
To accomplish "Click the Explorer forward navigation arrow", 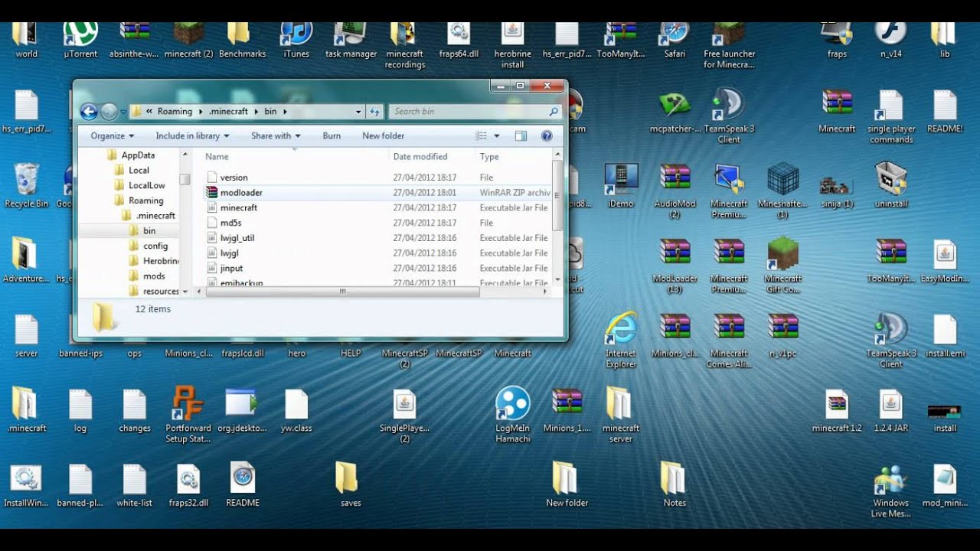I will (x=109, y=112).
